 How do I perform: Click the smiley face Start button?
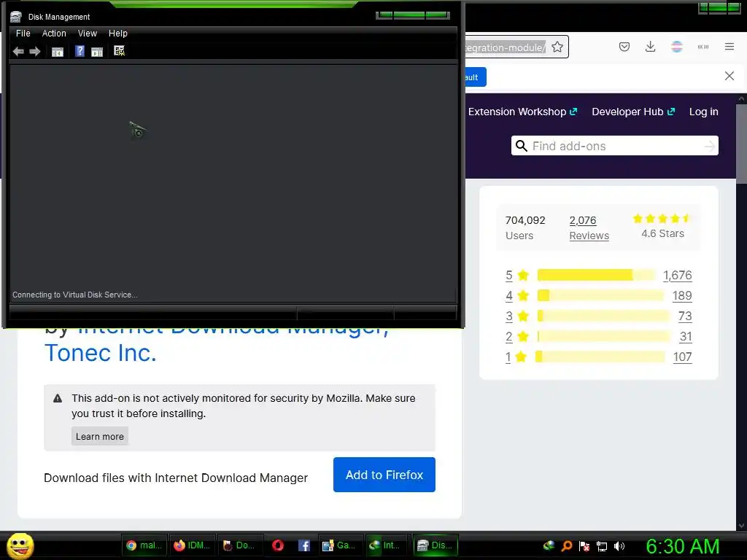click(20, 545)
